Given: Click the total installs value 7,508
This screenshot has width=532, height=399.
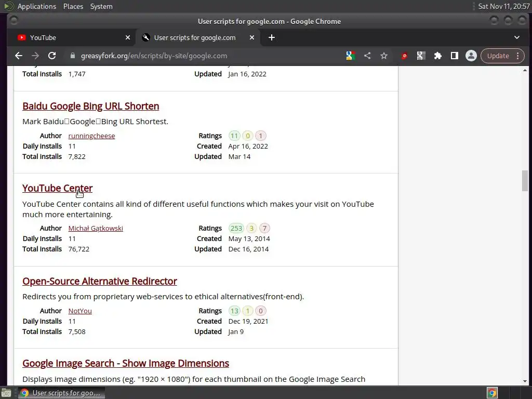Looking at the screenshot, I should coord(77,332).
